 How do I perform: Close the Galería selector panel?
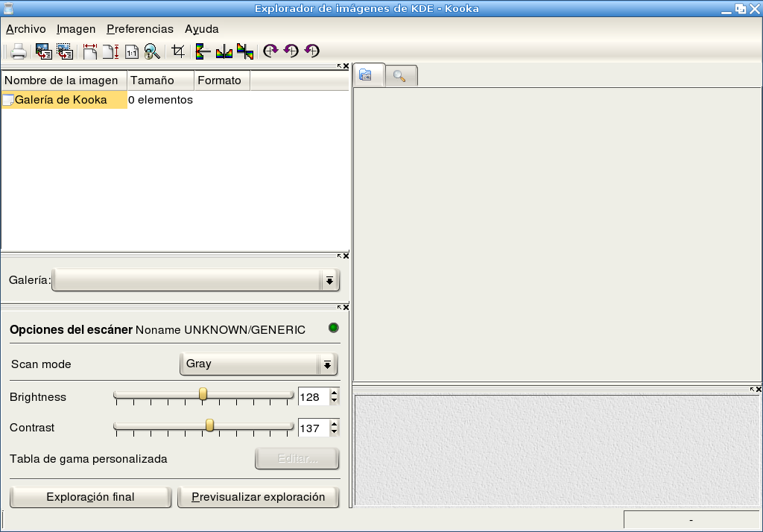[x=346, y=256]
